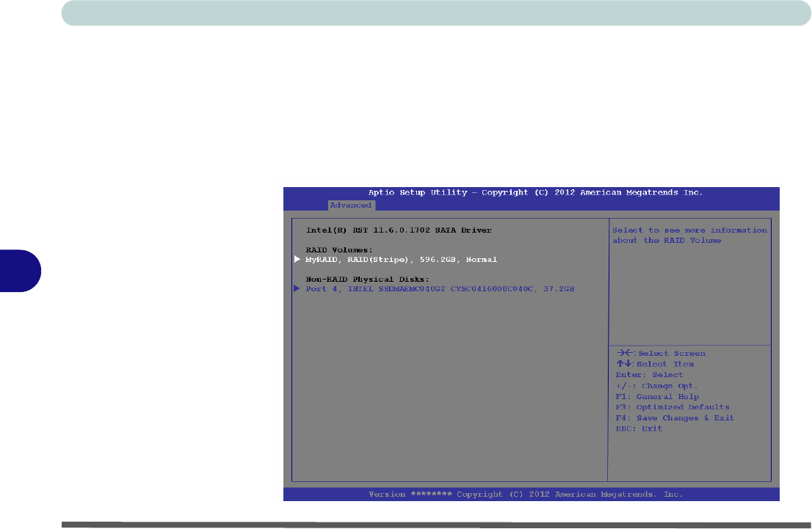The width and height of the screenshot is (812, 529).
Task: Select the Port 4 INTEL SSD disk entry
Action: [440, 289]
